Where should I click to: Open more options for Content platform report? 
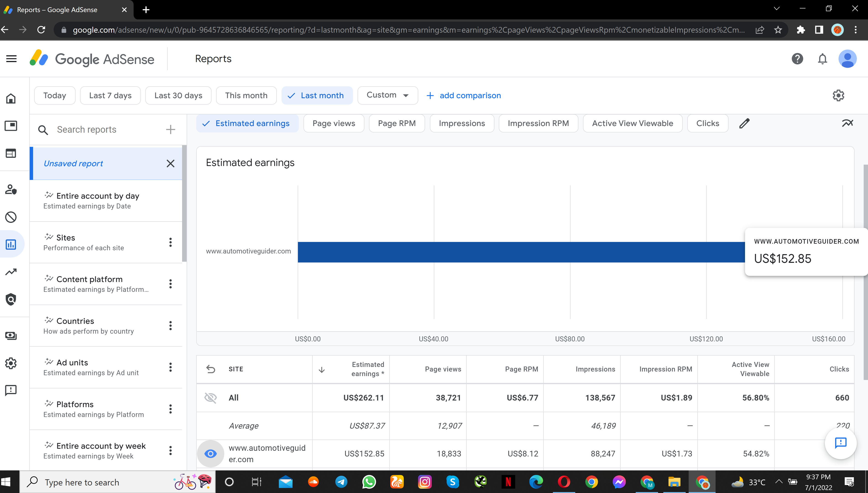(x=170, y=284)
